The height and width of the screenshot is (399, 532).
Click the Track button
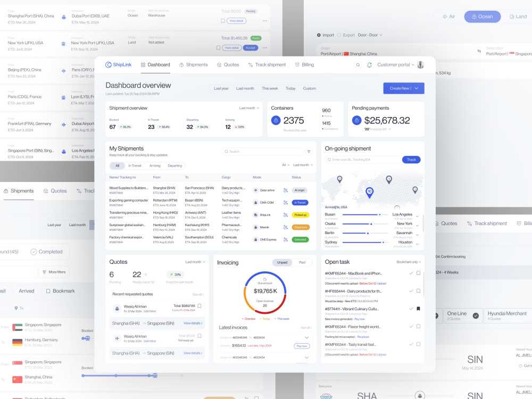(411, 160)
